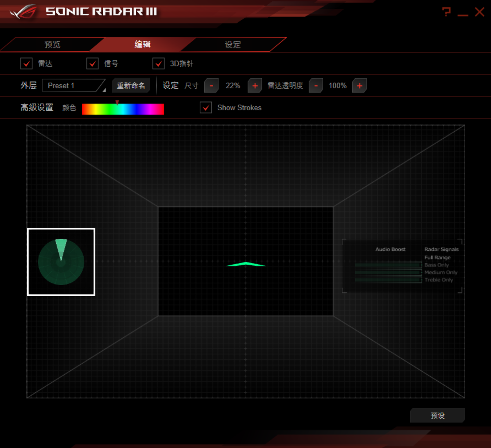
Task: Open the 设定 tab
Action: coord(233,45)
